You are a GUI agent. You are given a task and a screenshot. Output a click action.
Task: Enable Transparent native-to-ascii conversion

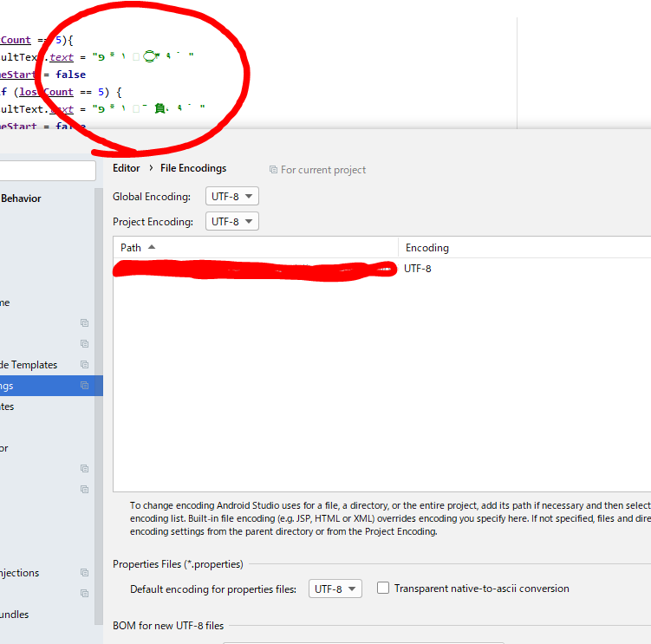pos(383,589)
